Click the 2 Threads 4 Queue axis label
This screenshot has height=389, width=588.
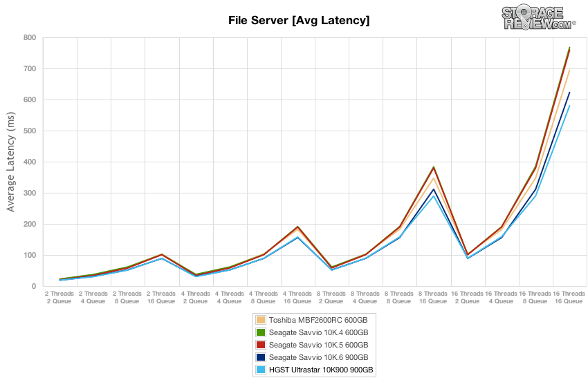[x=93, y=297]
